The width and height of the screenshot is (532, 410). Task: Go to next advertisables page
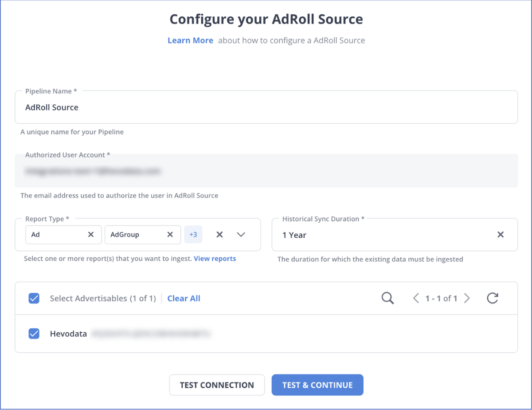[467, 298]
